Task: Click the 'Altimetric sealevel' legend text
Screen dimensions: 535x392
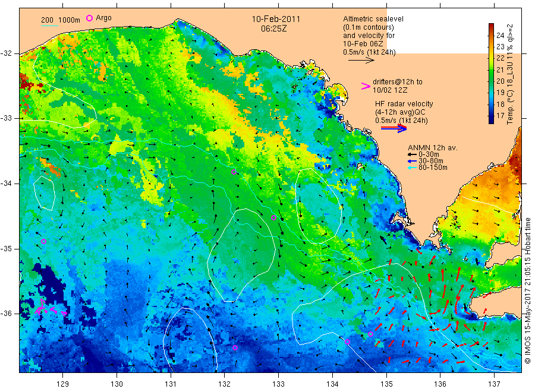Action: (373, 19)
